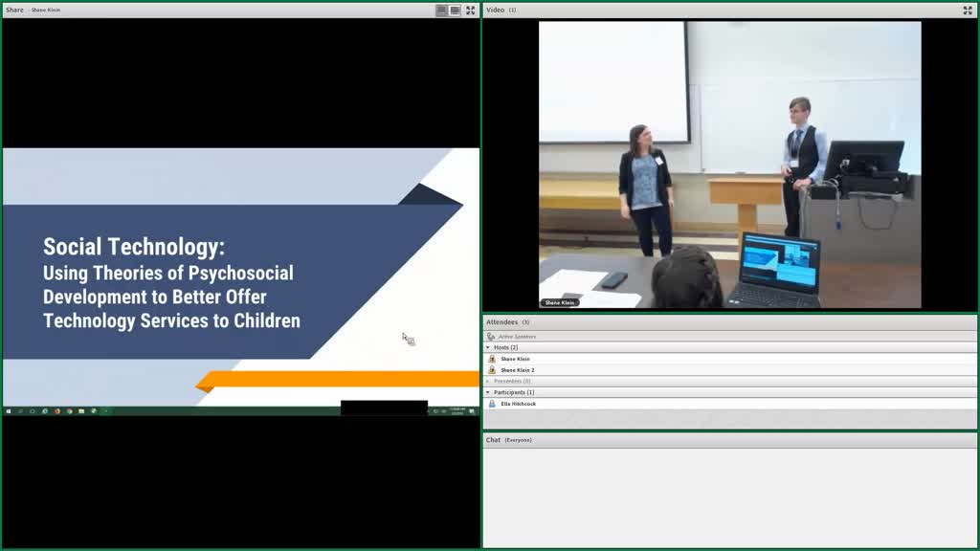Open the Windows Start button in shared screen
The width and height of the screenshot is (980, 551).
pyautogui.click(x=8, y=411)
